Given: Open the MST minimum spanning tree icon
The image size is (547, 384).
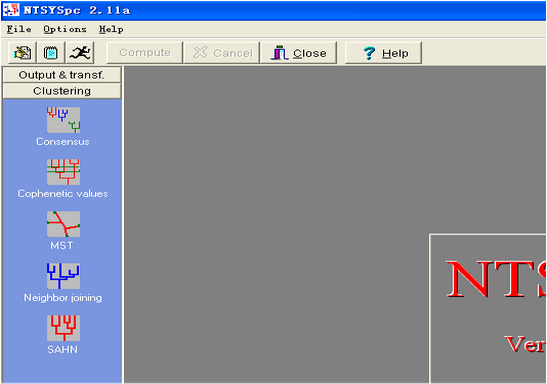Looking at the screenshot, I should pos(63,224).
